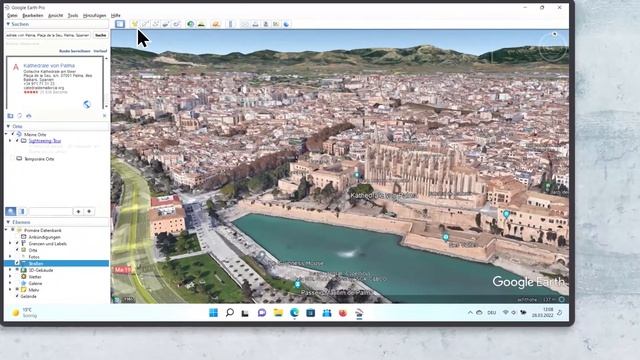
Task: Click the blue globe toolbar icon
Action: point(287,24)
